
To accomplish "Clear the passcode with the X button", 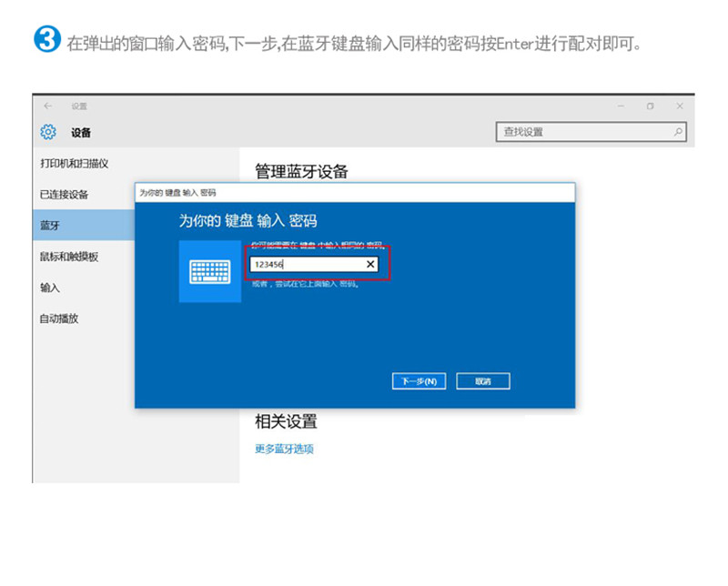I will click(370, 264).
